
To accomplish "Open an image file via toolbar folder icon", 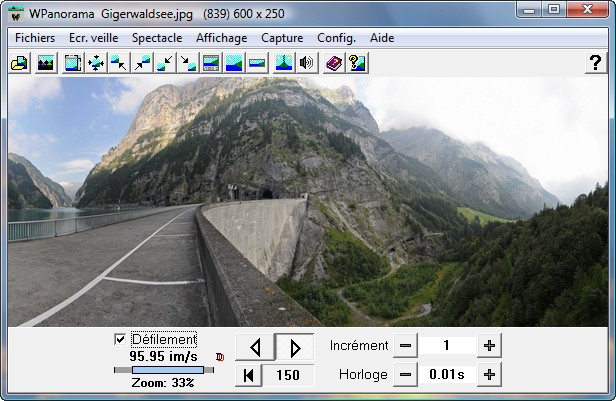I will 20,63.
